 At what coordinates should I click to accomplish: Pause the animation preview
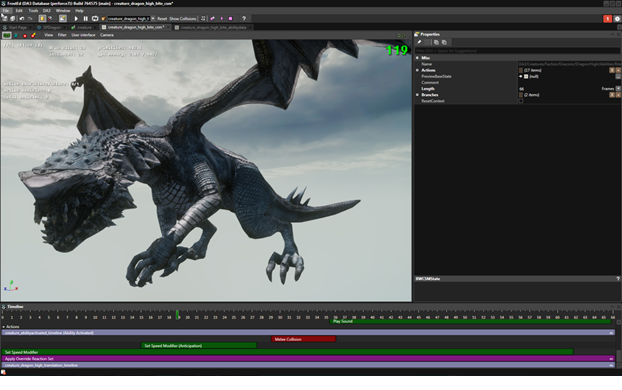pyautogui.click(x=85, y=19)
